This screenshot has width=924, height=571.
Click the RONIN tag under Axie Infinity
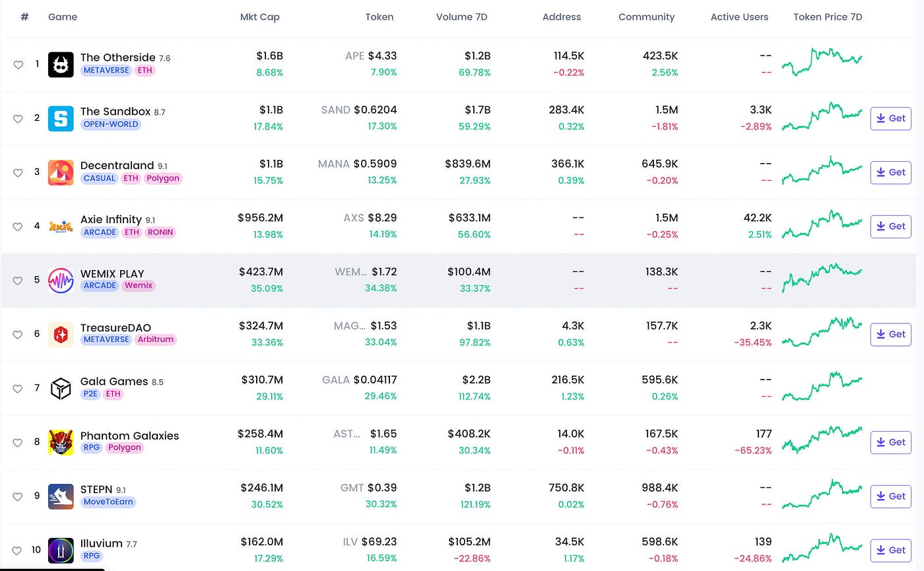160,232
